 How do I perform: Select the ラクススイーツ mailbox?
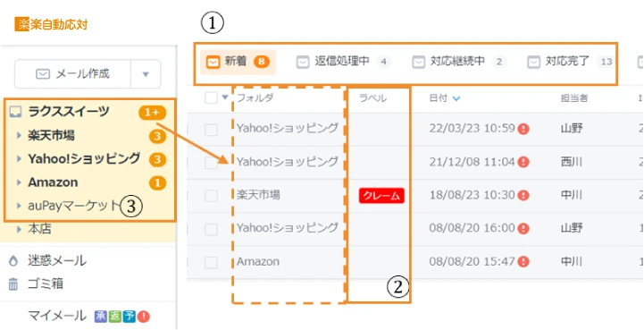click(x=69, y=112)
